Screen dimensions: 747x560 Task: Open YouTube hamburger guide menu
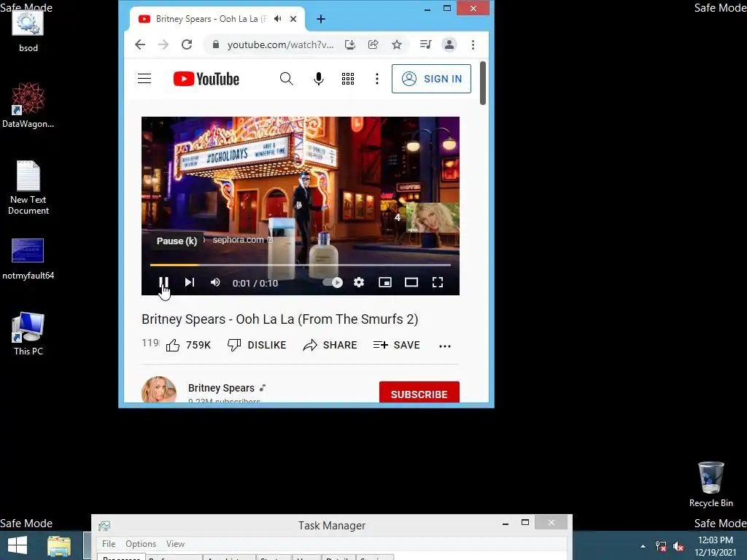(x=144, y=79)
